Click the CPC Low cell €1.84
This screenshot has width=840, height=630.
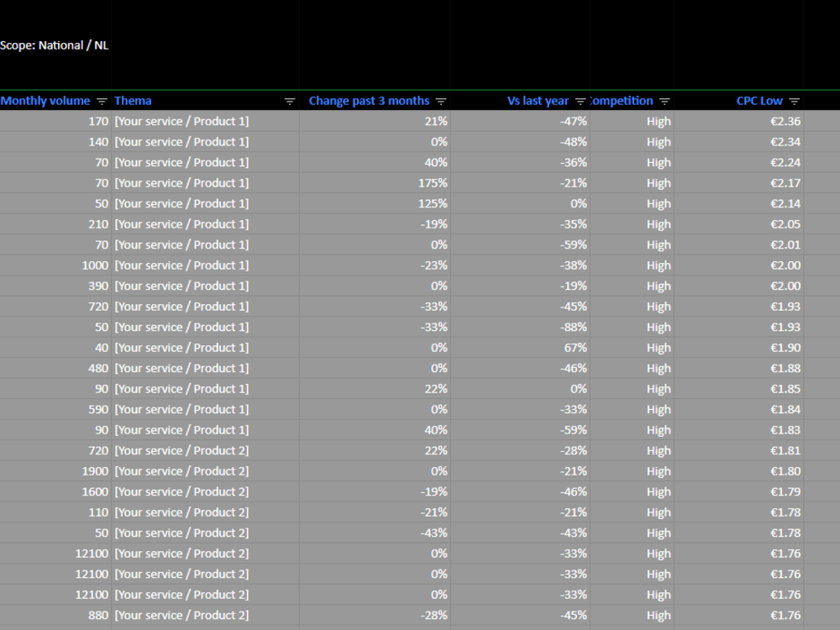pos(738,409)
